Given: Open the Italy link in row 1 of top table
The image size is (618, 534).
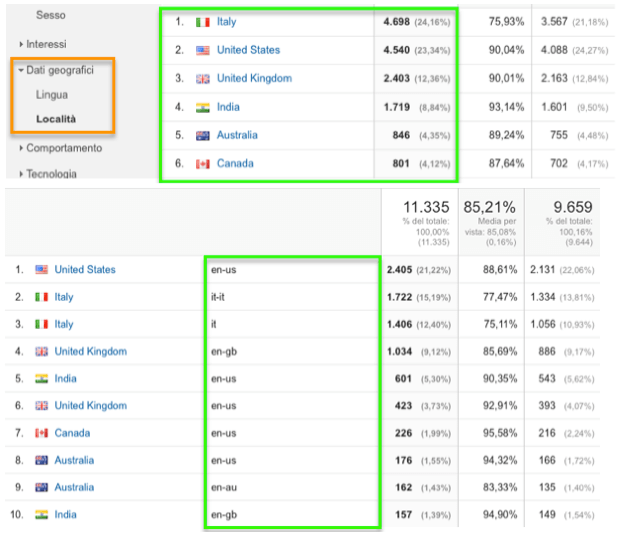Looking at the screenshot, I should click(x=227, y=22).
